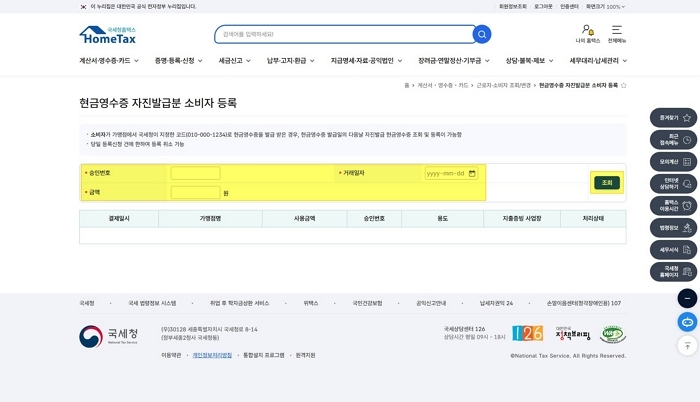Viewport: 700px width, 402px height.
Task: Click the blue search magnifier button
Action: [x=482, y=34]
